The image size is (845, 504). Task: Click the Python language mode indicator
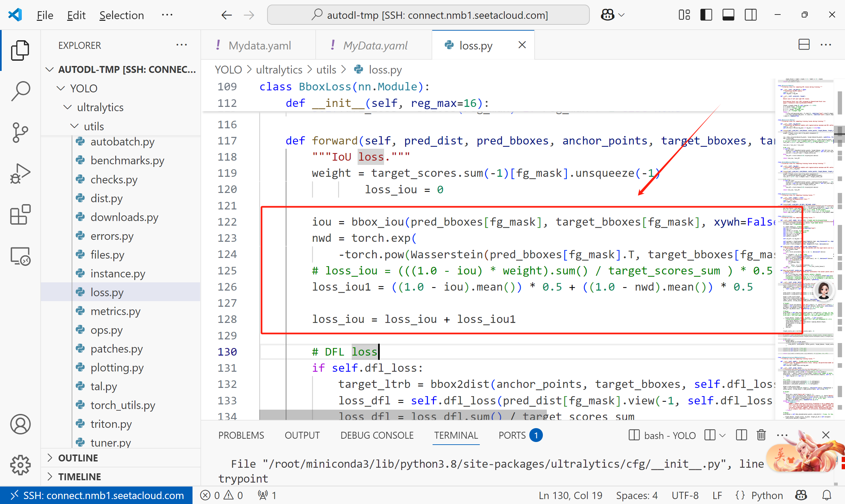point(767,495)
